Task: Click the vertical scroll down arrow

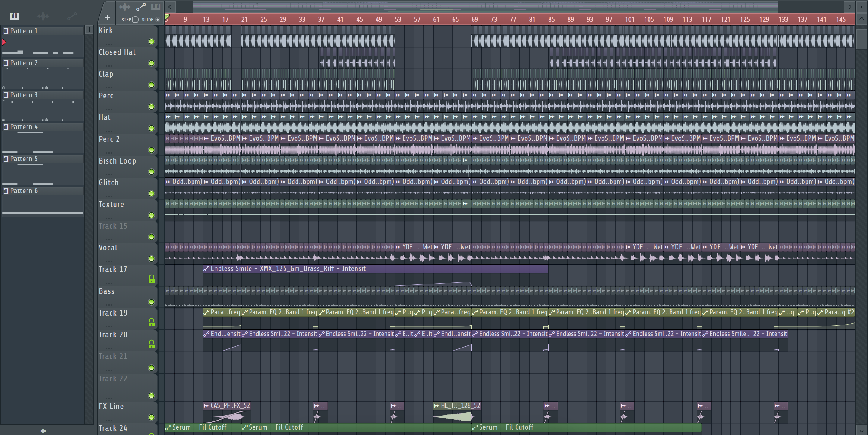Action: pos(862,430)
